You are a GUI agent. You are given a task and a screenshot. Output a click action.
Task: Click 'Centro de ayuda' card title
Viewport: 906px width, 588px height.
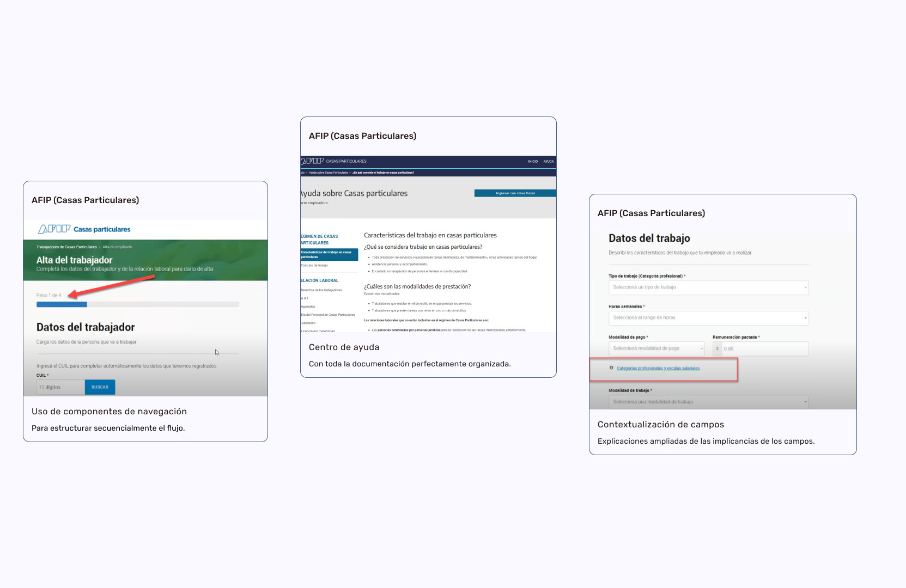point(344,347)
